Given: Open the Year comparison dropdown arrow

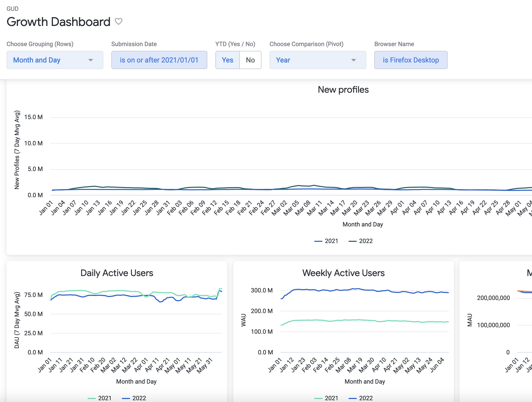Looking at the screenshot, I should [353, 60].
